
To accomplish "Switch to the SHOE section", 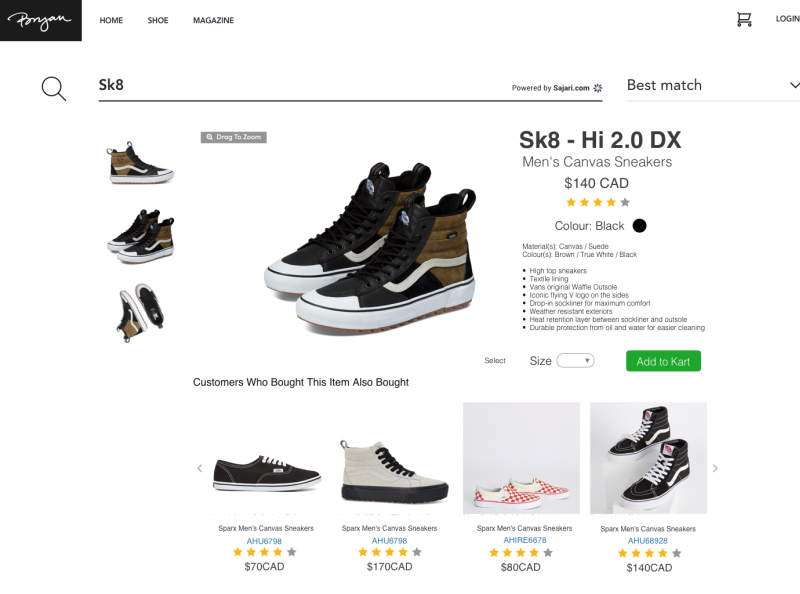I will click(x=158, y=20).
